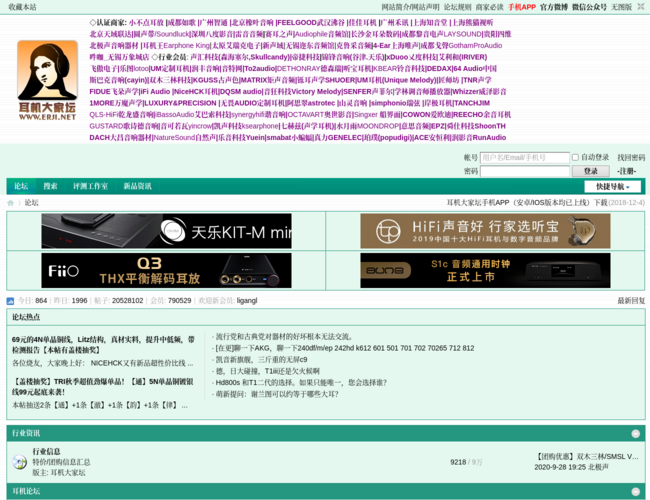This screenshot has height=500, width=650.
Task: Click the aune S1c banner ad
Action: (485, 270)
